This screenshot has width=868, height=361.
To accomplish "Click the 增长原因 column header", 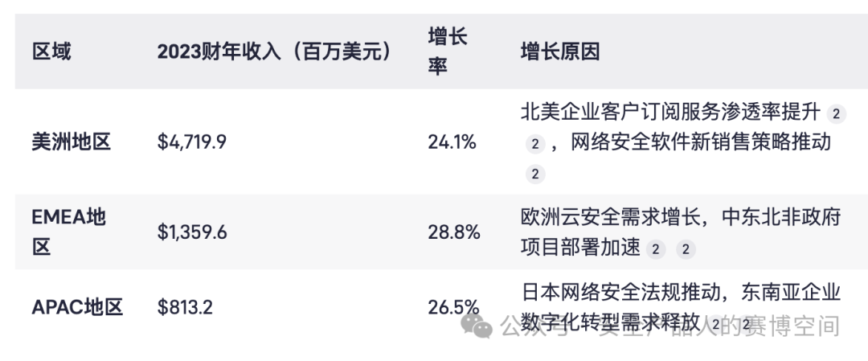I will pos(560,52).
